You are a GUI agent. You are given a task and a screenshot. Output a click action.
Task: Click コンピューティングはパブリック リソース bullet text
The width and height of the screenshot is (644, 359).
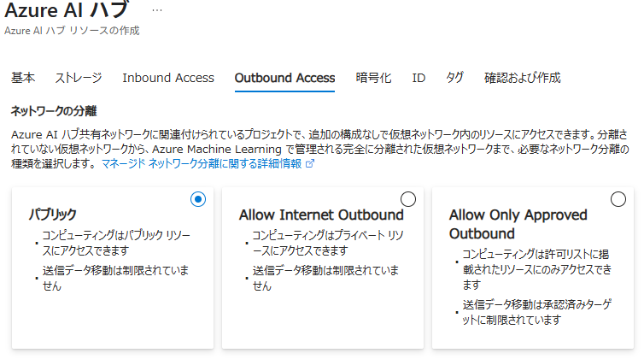(116, 243)
